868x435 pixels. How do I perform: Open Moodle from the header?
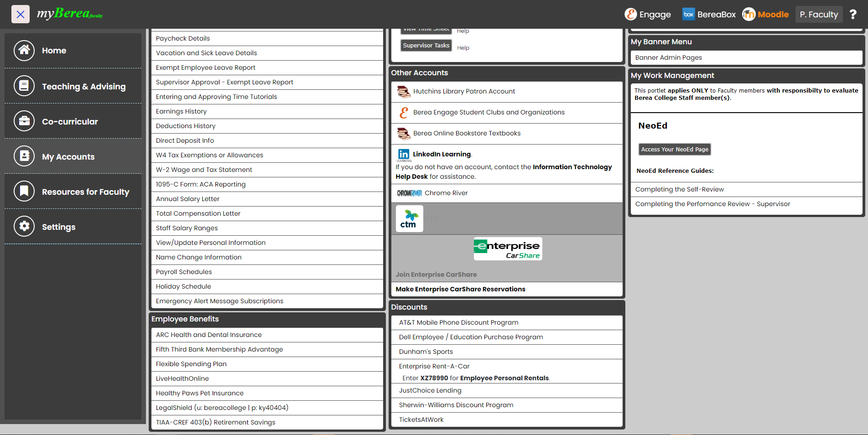click(x=765, y=15)
